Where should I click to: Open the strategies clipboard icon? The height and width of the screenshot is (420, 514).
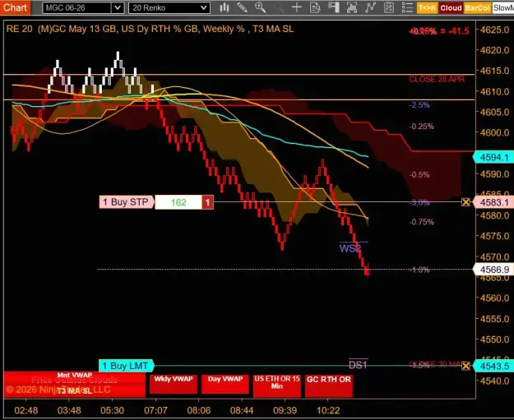(388, 7)
